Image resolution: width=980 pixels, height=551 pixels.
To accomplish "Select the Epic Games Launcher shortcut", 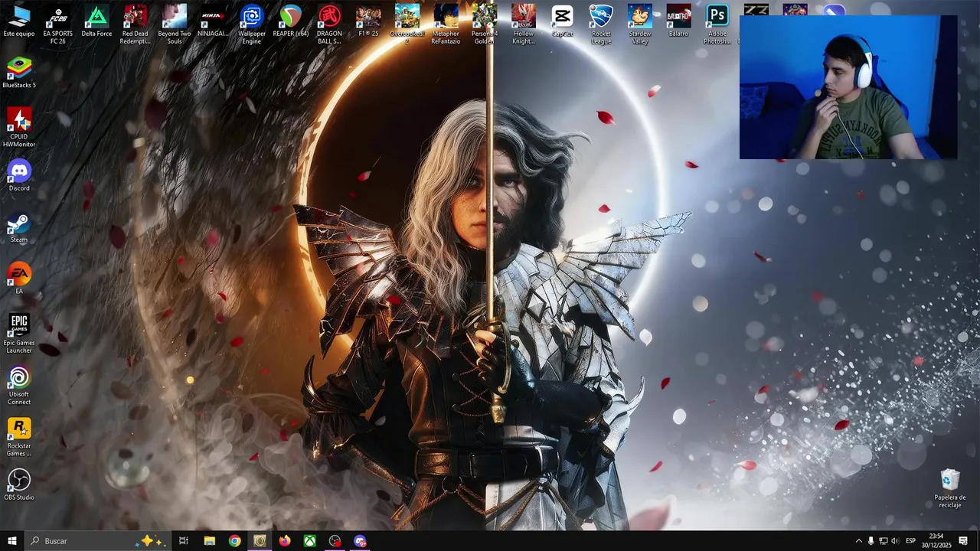I will pos(19,334).
